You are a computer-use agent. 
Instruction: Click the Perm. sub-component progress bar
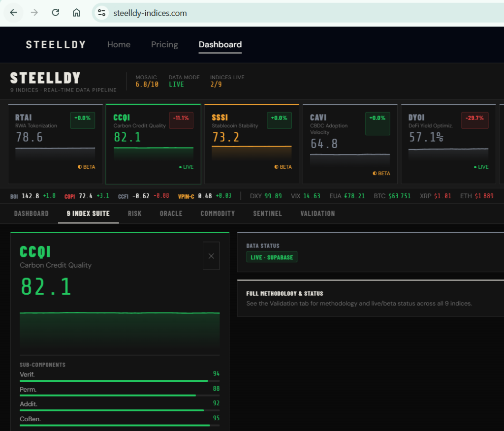[x=120, y=396]
